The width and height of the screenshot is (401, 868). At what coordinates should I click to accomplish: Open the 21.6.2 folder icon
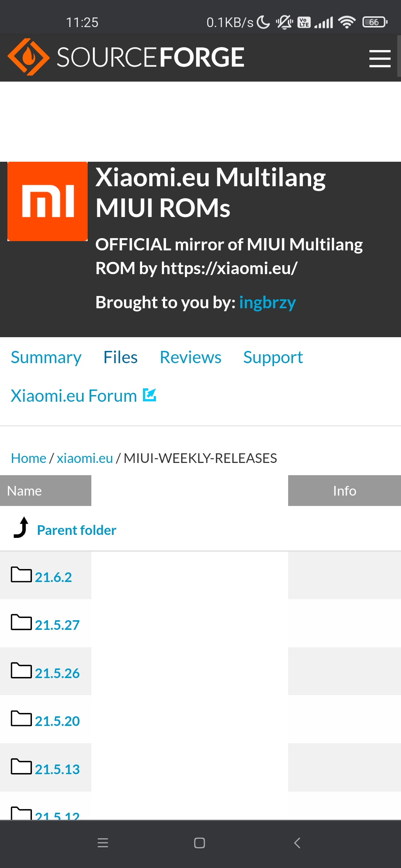(x=21, y=575)
